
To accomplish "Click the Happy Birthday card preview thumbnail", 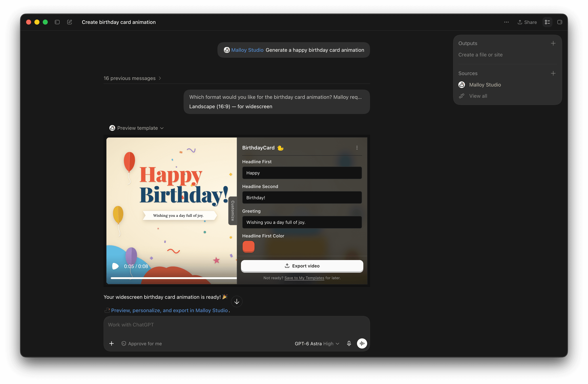I will click(x=171, y=211).
